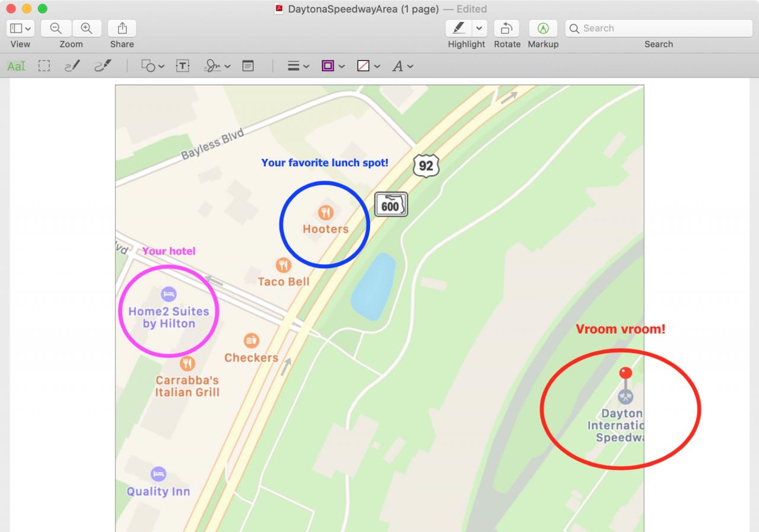Select the "Your favorite lunch spot!" annotation

tap(325, 162)
